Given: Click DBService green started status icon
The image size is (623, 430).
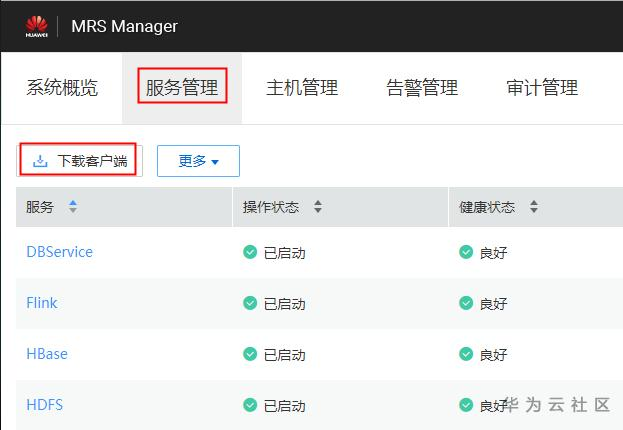Looking at the screenshot, I should [250, 252].
